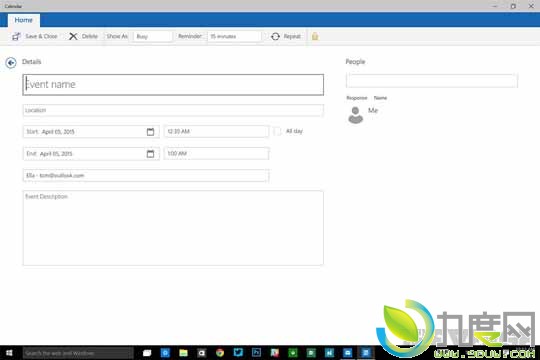Click into the Location field
The height and width of the screenshot is (360, 540).
[173, 110]
